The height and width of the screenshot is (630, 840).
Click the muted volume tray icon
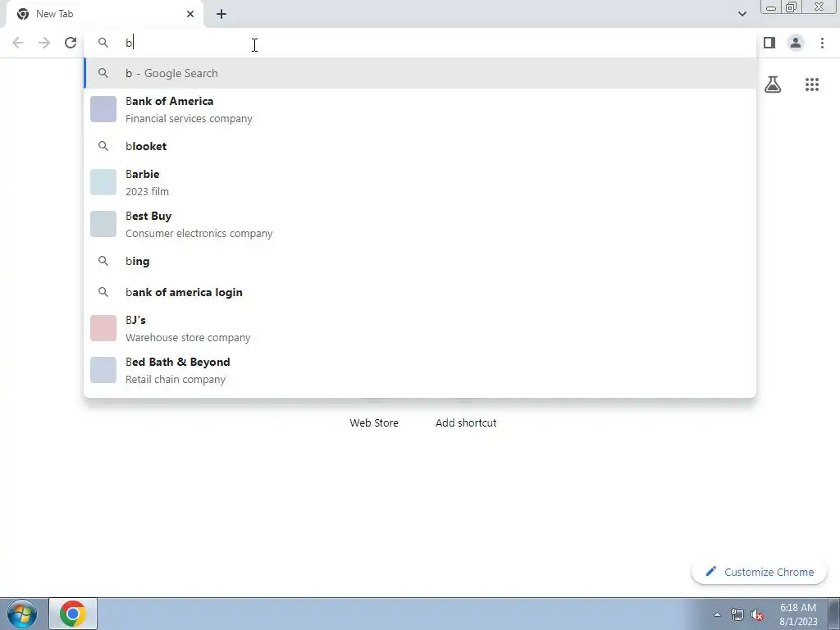(757, 614)
